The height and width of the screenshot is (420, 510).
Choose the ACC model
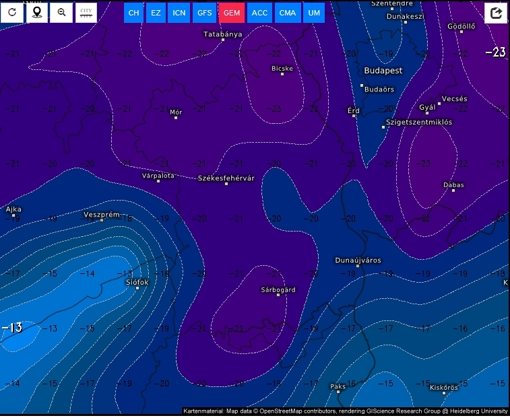259,13
